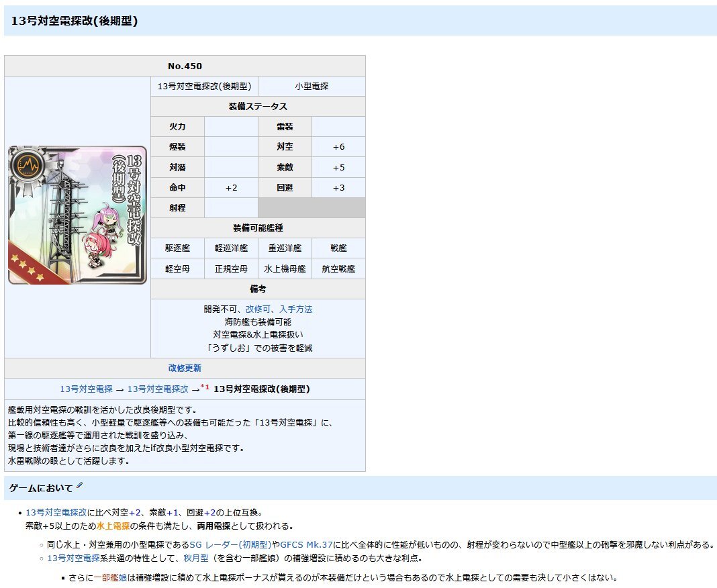
Task: Click the 正規空母 ship type cell
Action: click(232, 269)
